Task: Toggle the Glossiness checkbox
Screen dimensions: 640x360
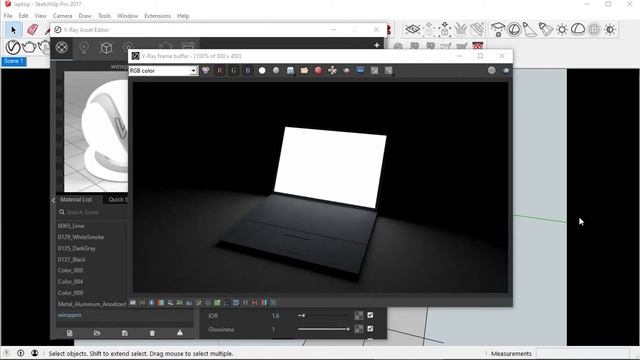Action: [x=370, y=329]
